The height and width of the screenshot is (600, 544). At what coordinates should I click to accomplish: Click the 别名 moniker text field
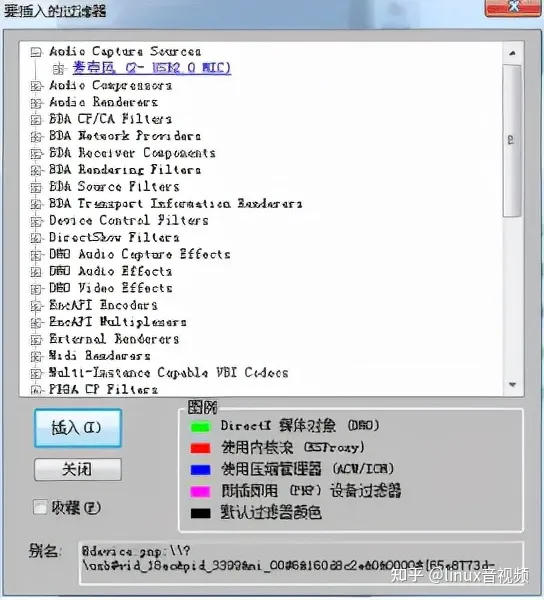click(301, 563)
